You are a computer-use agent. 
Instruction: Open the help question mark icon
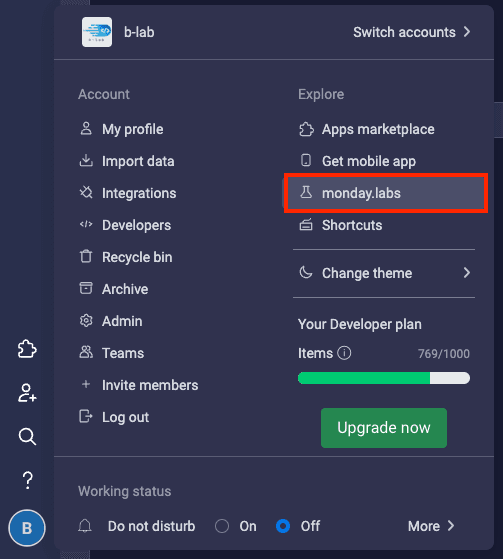[x=27, y=480]
